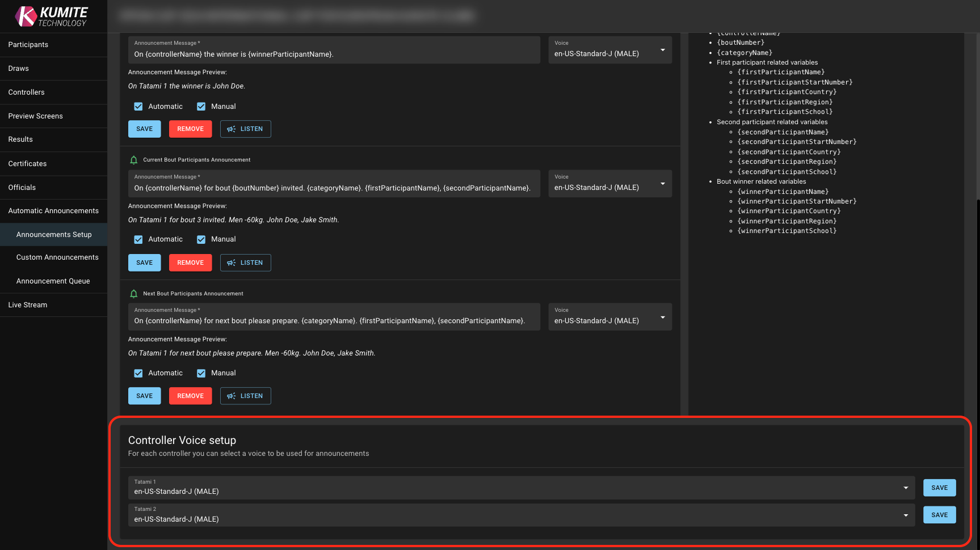Open Custom Announcements submenu item
The width and height of the screenshot is (980, 550).
53,257
